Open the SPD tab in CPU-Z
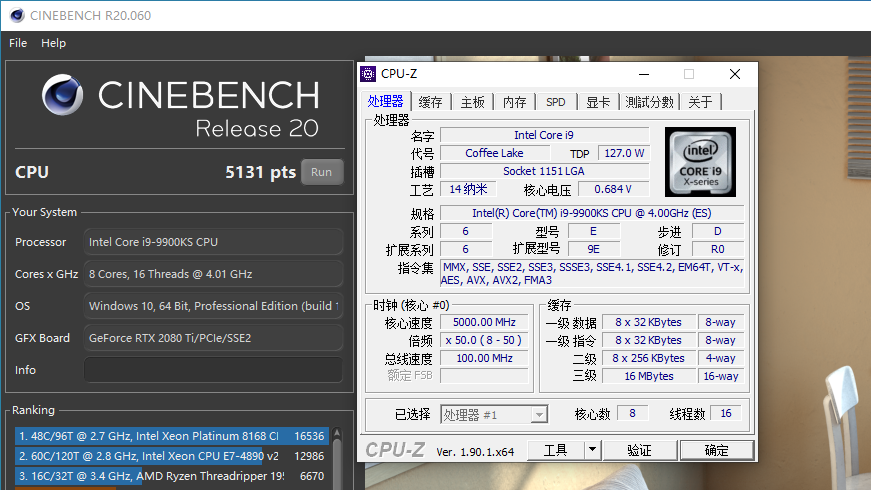Viewport: 871px width, 490px height. [555, 102]
